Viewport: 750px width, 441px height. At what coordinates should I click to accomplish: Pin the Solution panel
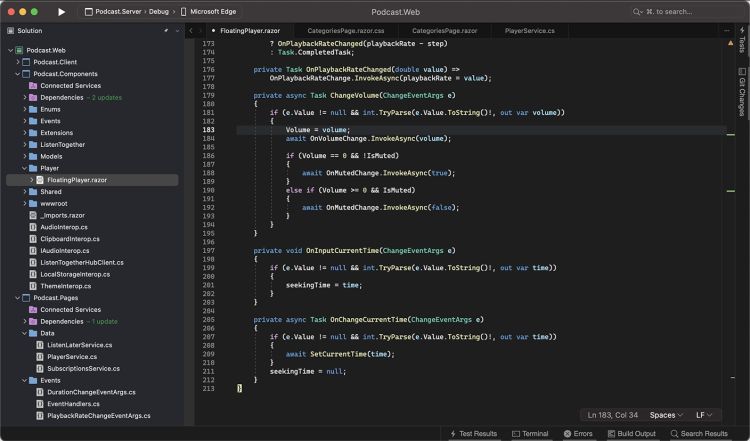(x=166, y=31)
